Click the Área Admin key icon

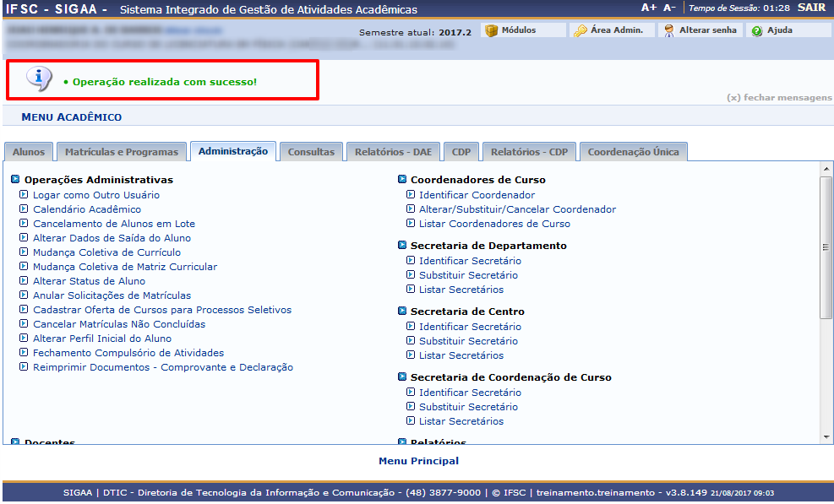[x=581, y=30]
